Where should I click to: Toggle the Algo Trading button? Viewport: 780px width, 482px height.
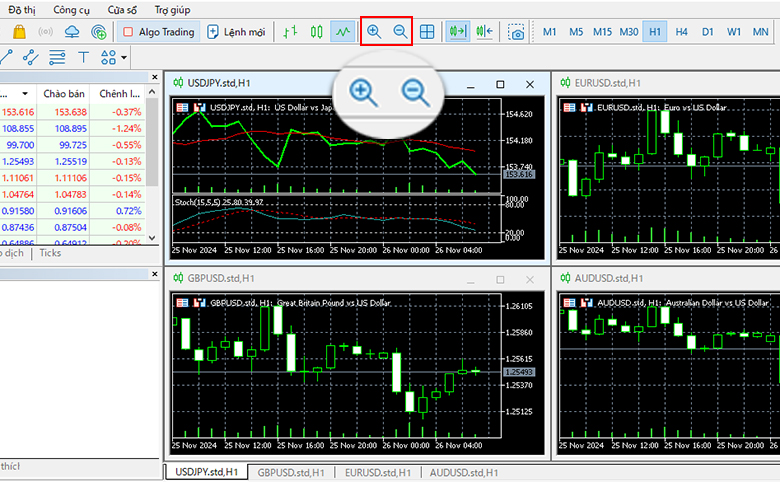coord(159,32)
